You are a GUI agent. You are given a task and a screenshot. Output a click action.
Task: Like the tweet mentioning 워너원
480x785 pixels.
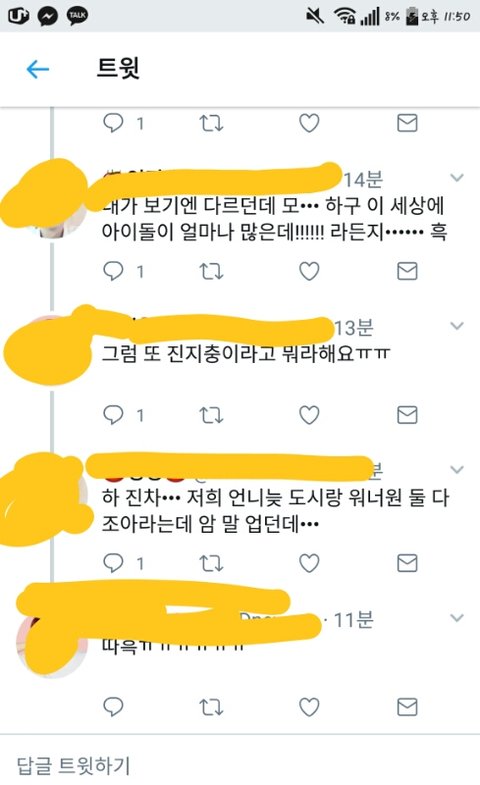[x=309, y=563]
